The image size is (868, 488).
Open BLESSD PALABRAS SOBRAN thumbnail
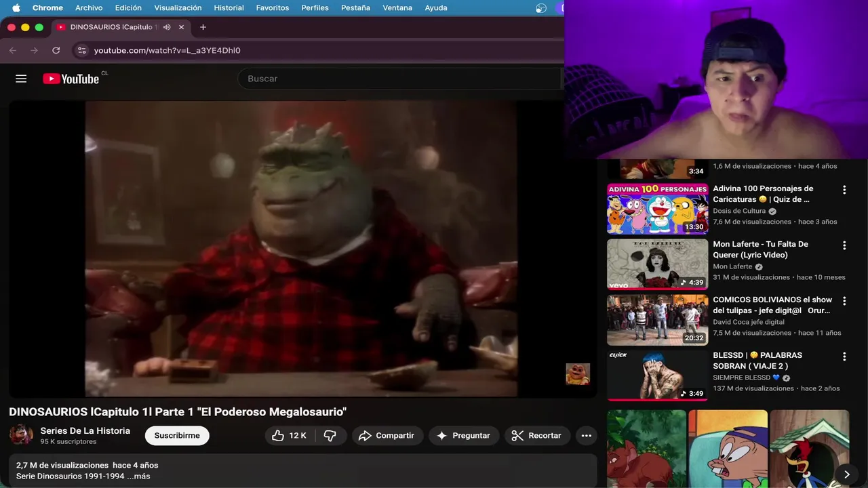[657, 375]
